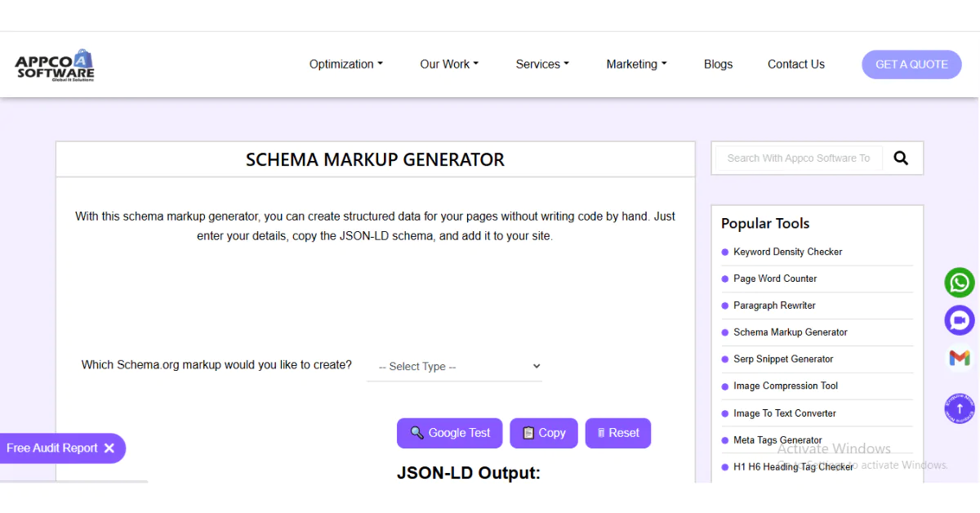This screenshot has width=980, height=513.
Task: Reset the schema generator form
Action: click(617, 433)
